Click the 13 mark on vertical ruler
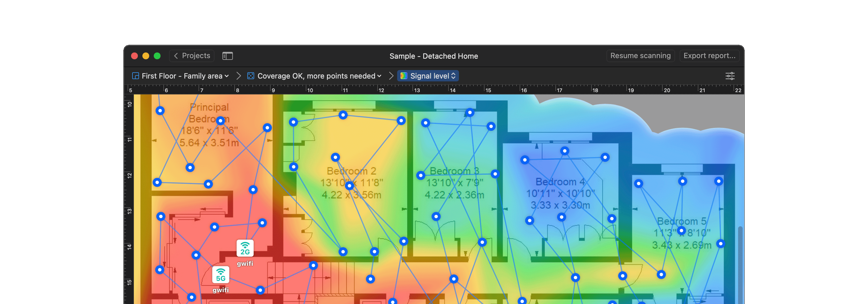The width and height of the screenshot is (868, 304). [x=129, y=211]
